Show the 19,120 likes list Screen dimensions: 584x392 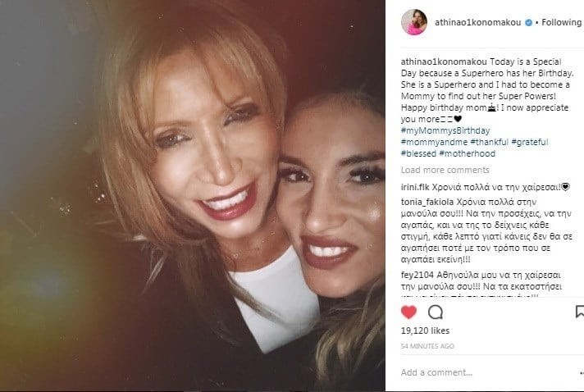click(426, 330)
